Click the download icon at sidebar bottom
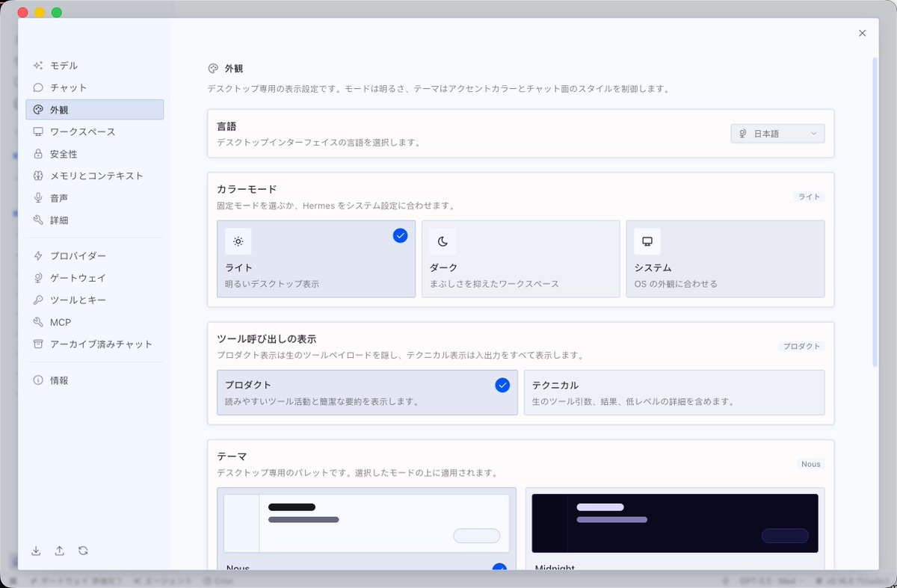 [36, 551]
